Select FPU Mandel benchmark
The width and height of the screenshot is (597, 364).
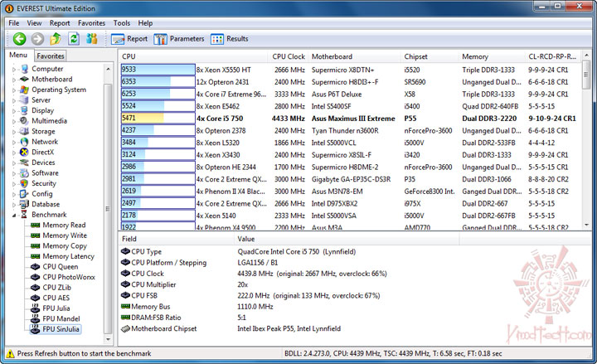click(x=61, y=318)
